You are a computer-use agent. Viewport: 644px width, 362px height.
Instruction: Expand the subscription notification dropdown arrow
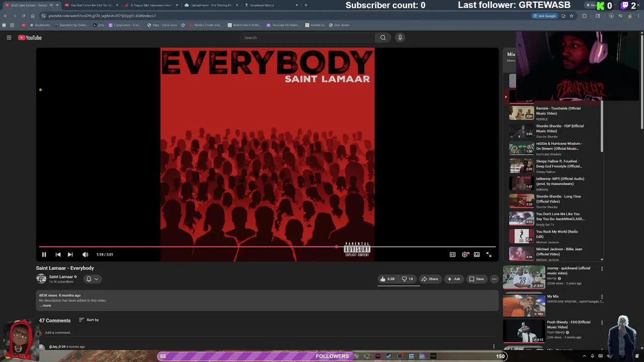click(x=97, y=279)
